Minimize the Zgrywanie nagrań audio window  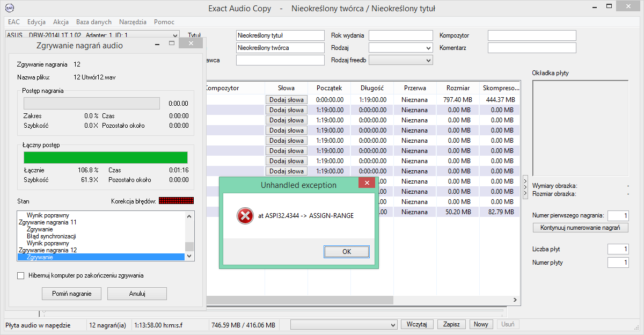click(158, 43)
